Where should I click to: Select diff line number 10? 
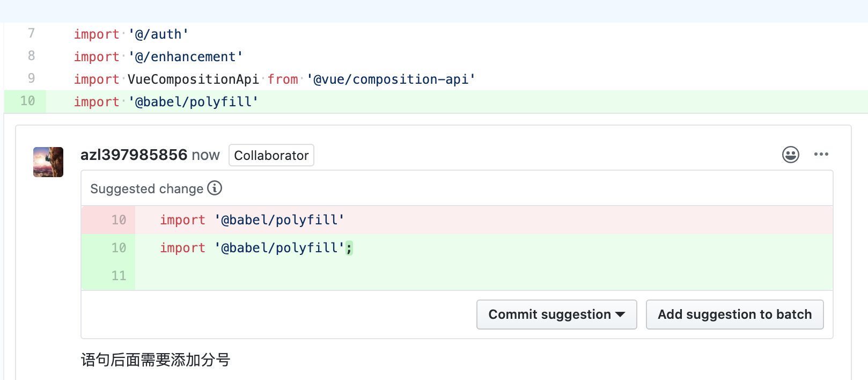[x=27, y=101]
